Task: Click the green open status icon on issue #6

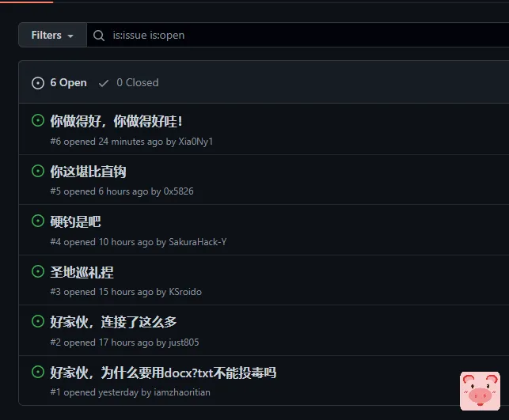Action: point(38,120)
